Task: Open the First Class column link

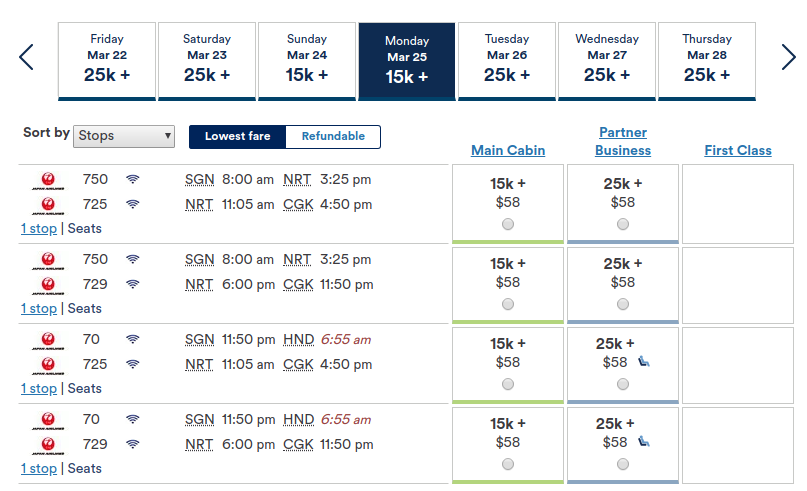Action: [x=738, y=150]
